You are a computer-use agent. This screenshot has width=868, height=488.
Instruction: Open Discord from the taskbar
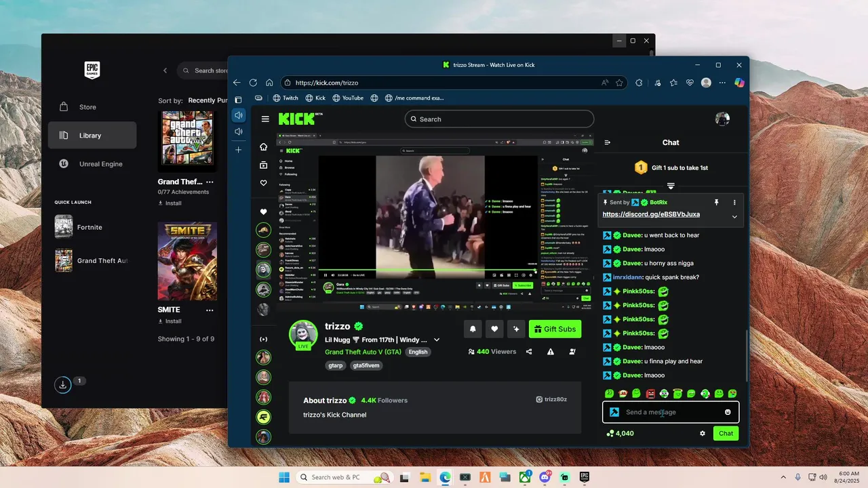(545, 477)
